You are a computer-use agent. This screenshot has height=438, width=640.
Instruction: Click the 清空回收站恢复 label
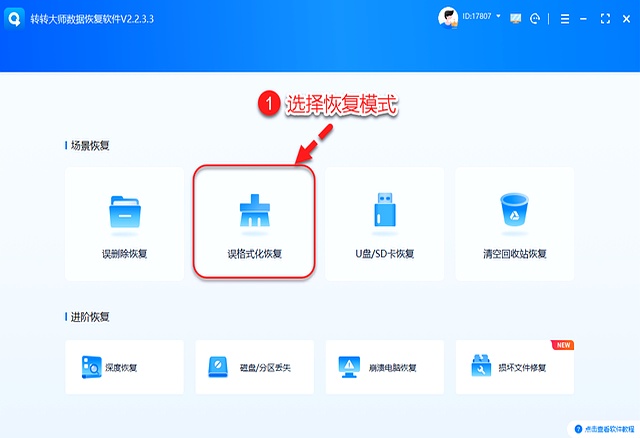515,254
